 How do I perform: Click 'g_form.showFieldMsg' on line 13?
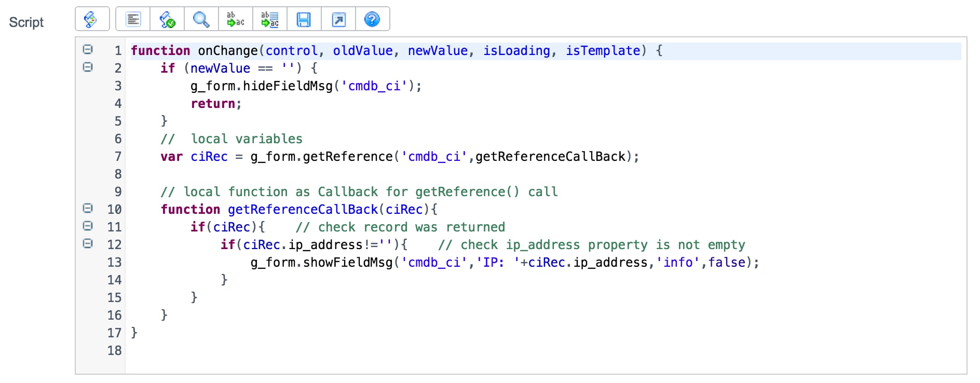coord(322,262)
